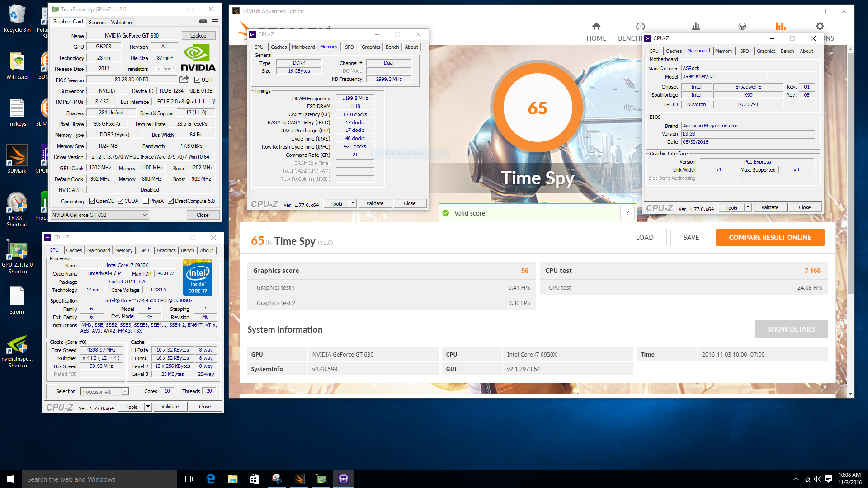Click 3DMark scrollbar down arrow
Image resolution: width=868 pixels, height=488 pixels.
(850, 394)
